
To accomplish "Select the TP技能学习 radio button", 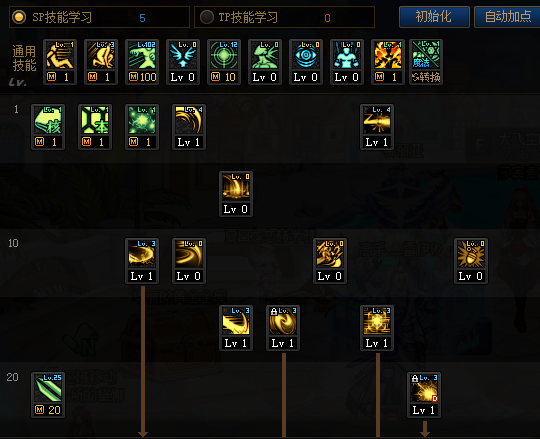I will (x=207, y=17).
